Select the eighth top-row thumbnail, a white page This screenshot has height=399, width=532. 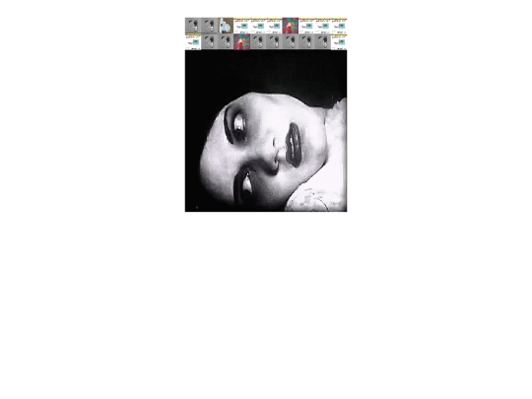coord(306,26)
